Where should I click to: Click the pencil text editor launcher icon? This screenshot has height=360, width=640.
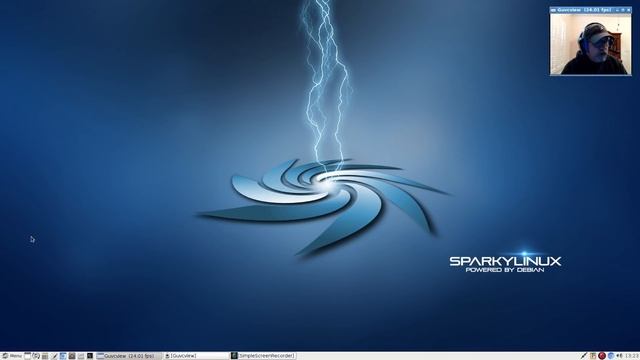(x=54, y=356)
